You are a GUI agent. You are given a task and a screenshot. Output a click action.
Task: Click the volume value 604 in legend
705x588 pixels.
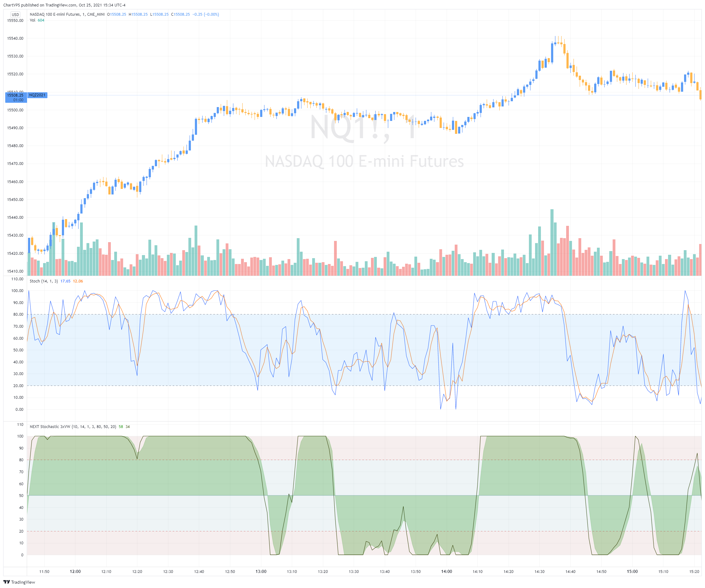[41, 20]
